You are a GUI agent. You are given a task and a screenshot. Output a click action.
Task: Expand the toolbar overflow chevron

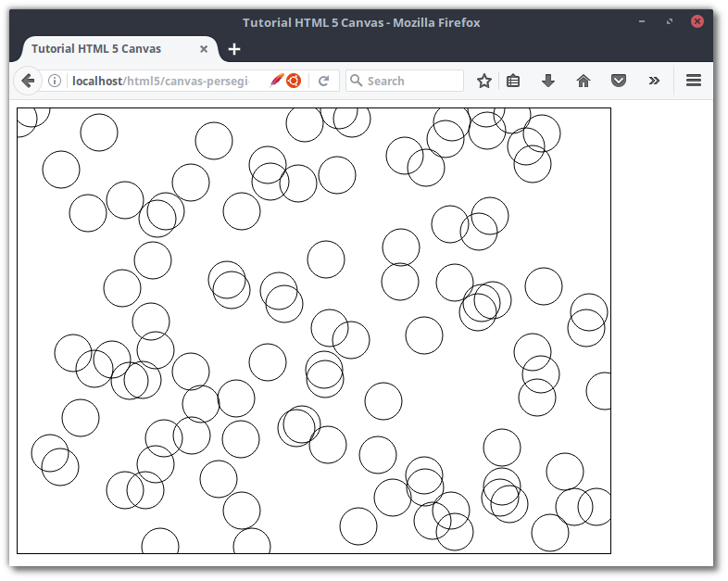(x=654, y=81)
